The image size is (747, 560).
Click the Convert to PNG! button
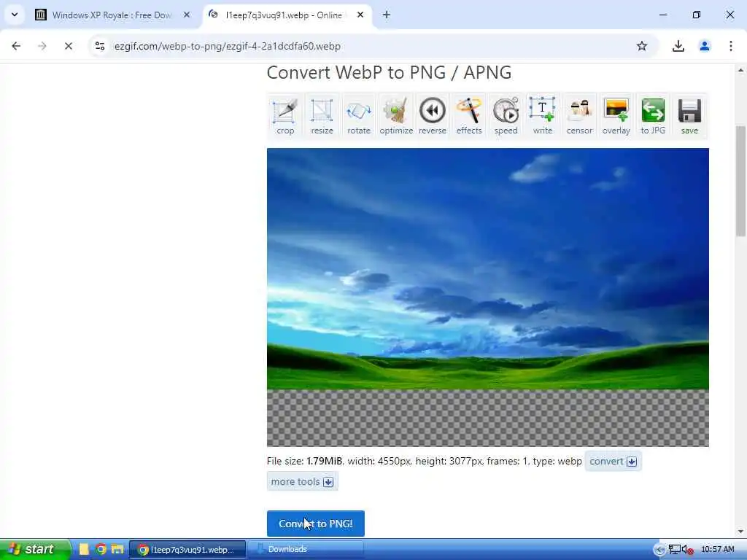pyautogui.click(x=315, y=524)
